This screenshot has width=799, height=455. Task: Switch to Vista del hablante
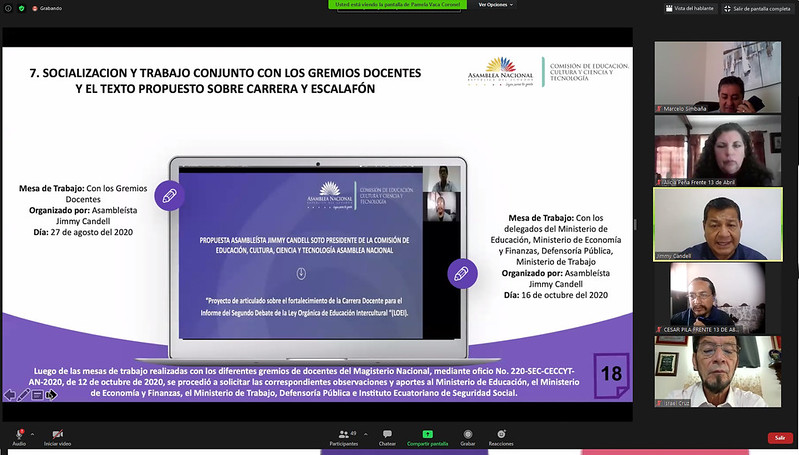point(691,8)
